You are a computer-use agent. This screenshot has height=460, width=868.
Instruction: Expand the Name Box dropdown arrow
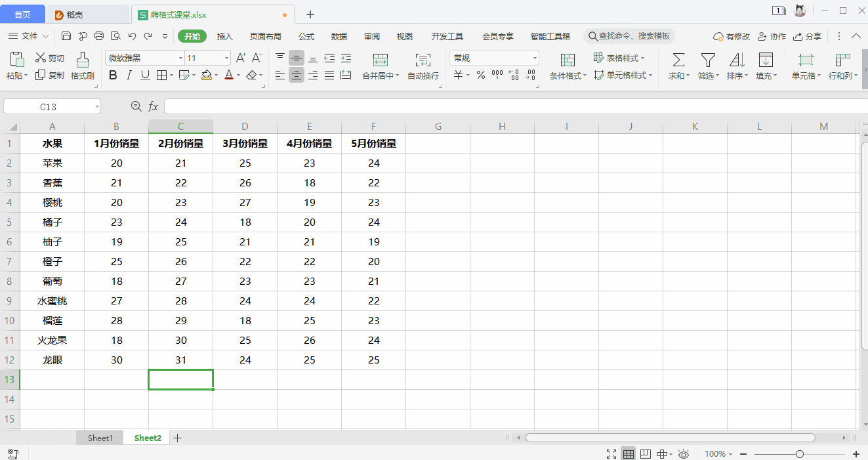97,106
